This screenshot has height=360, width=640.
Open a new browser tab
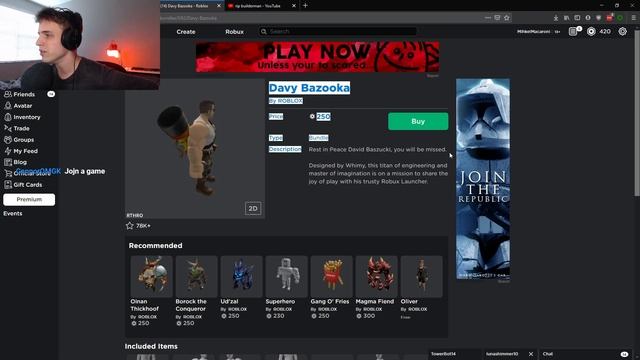pos(305,6)
